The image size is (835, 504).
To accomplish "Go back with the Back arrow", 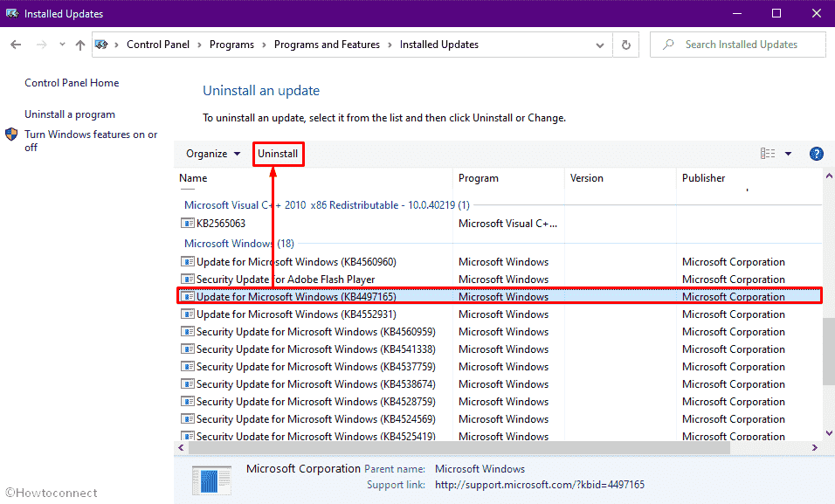I will coord(16,45).
